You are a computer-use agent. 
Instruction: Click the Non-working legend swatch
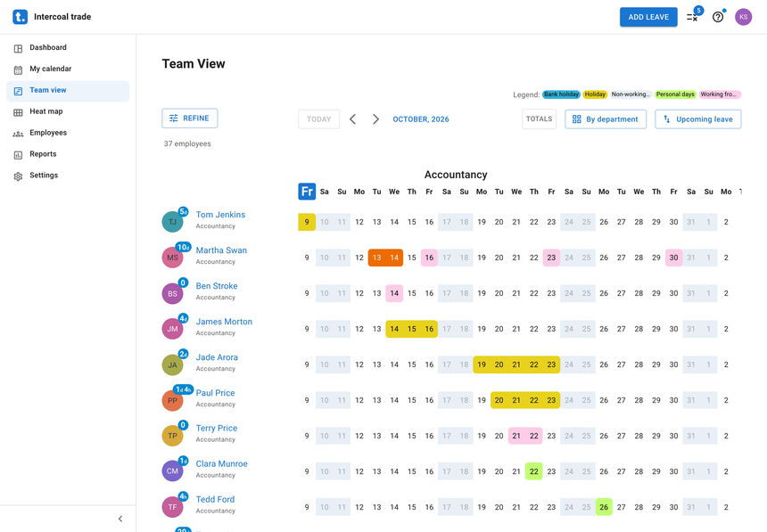(x=631, y=94)
